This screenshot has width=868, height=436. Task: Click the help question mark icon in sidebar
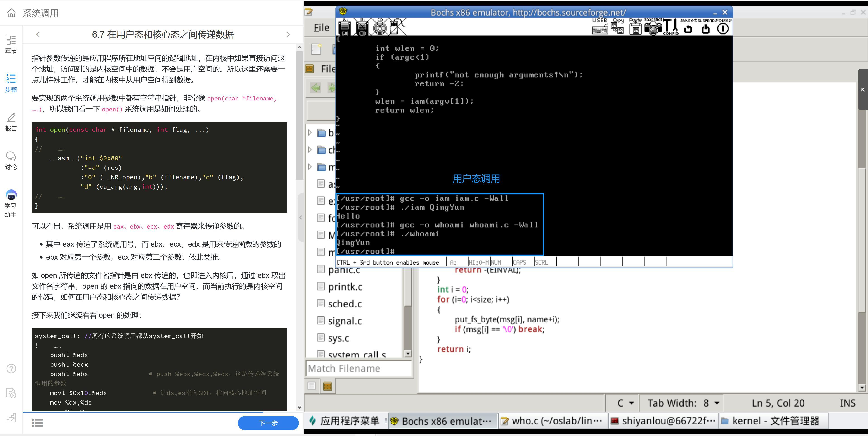[11, 369]
